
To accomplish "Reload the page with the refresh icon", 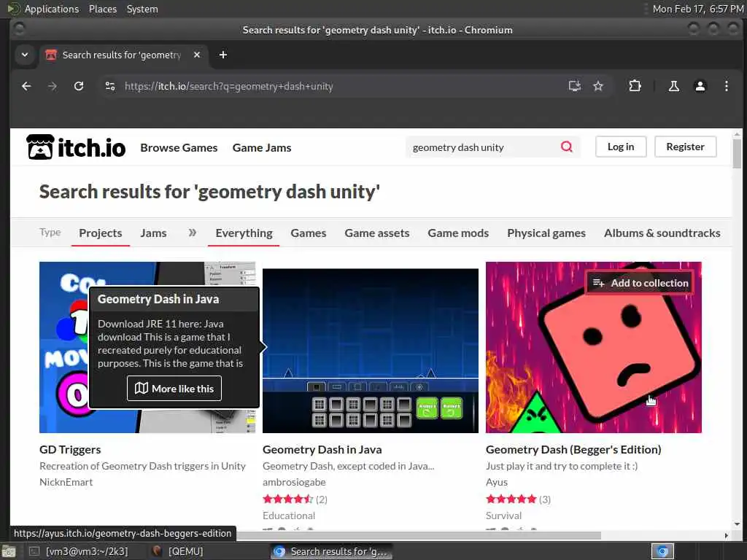I will pyautogui.click(x=79, y=86).
